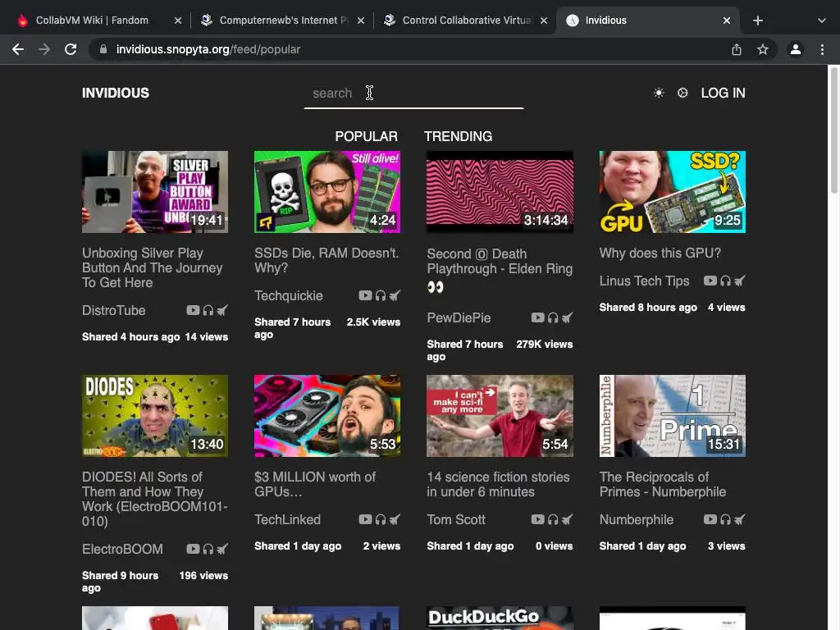Click switch instance icon for PewDiePie video
This screenshot has width=840, height=630.
(568, 317)
